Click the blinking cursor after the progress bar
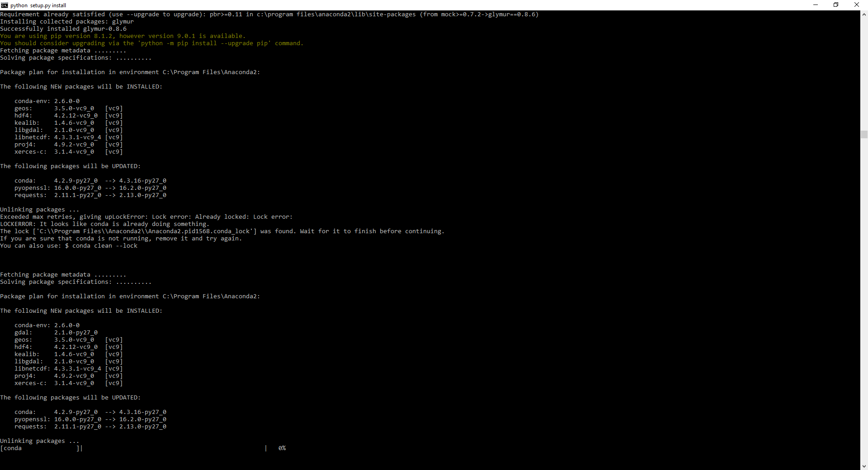The width and height of the screenshot is (868, 470). click(x=82, y=448)
